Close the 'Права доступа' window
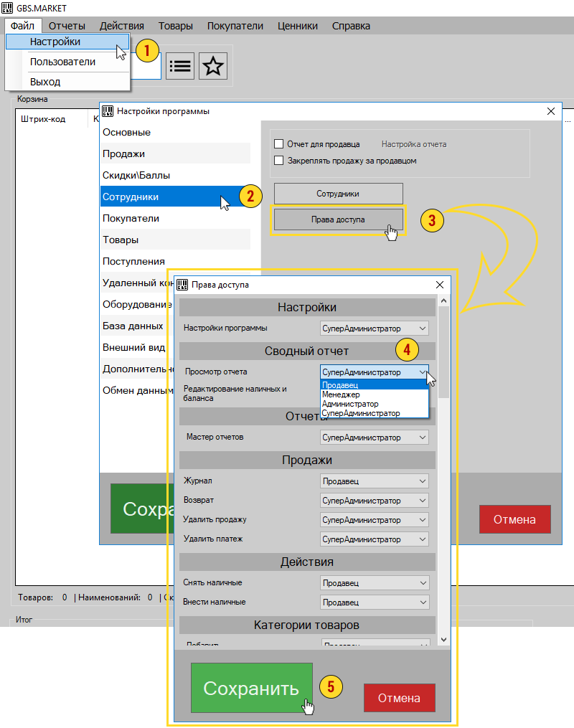The height and width of the screenshot is (728, 574). click(440, 285)
